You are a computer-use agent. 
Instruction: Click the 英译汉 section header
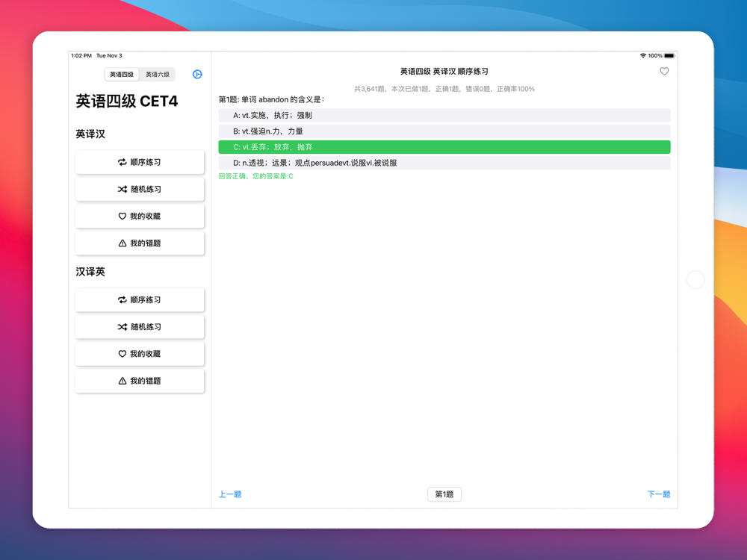[90, 134]
